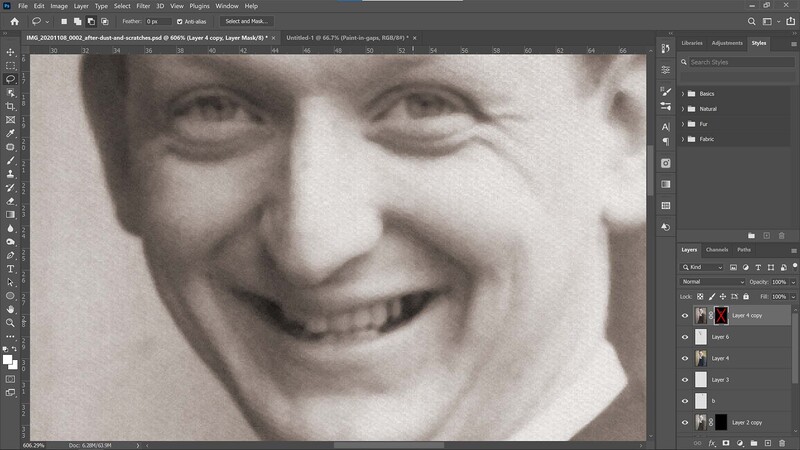Open the layer filter Kind dropdown
Image resolution: width=800 pixels, height=450 pixels.
point(702,267)
